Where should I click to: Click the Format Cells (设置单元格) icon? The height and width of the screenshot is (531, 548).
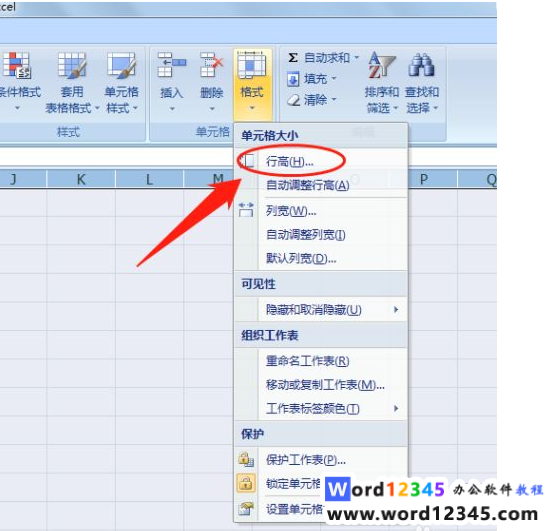pos(246,509)
